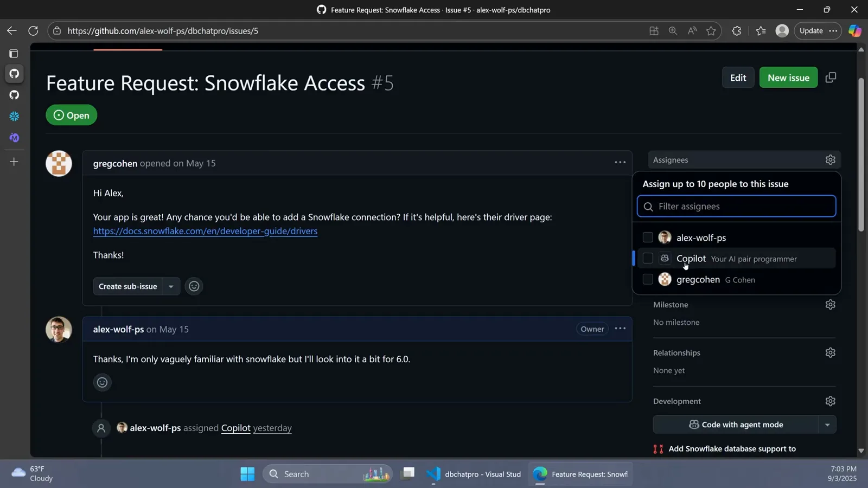Open gregcohen's profile link in comment header

[x=115, y=163]
